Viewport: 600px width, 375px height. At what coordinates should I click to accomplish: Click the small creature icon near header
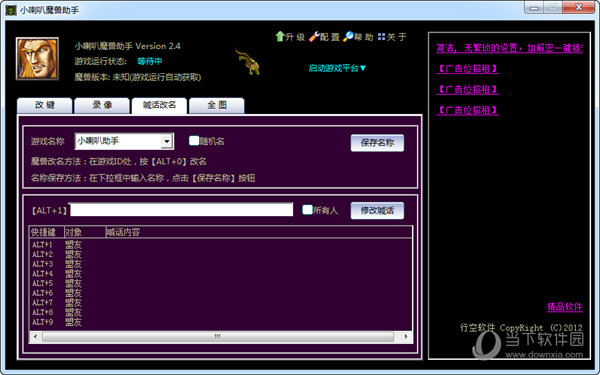pyautogui.click(x=248, y=61)
